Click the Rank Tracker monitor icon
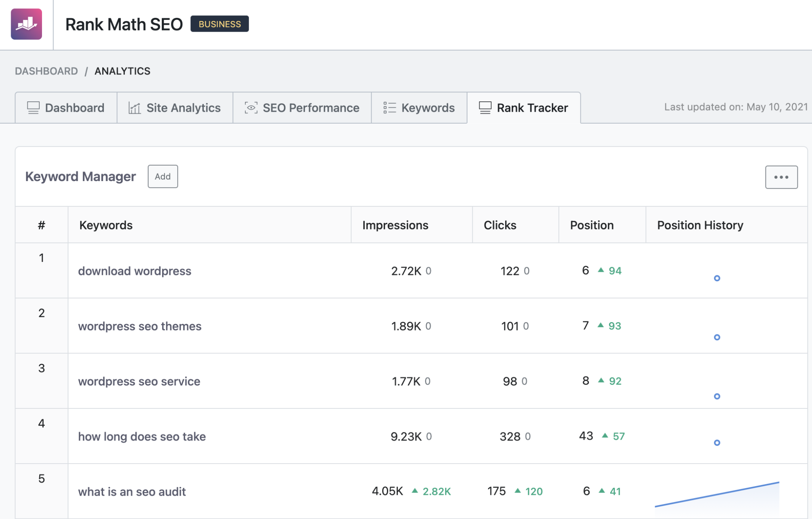812x519 pixels. click(x=485, y=108)
